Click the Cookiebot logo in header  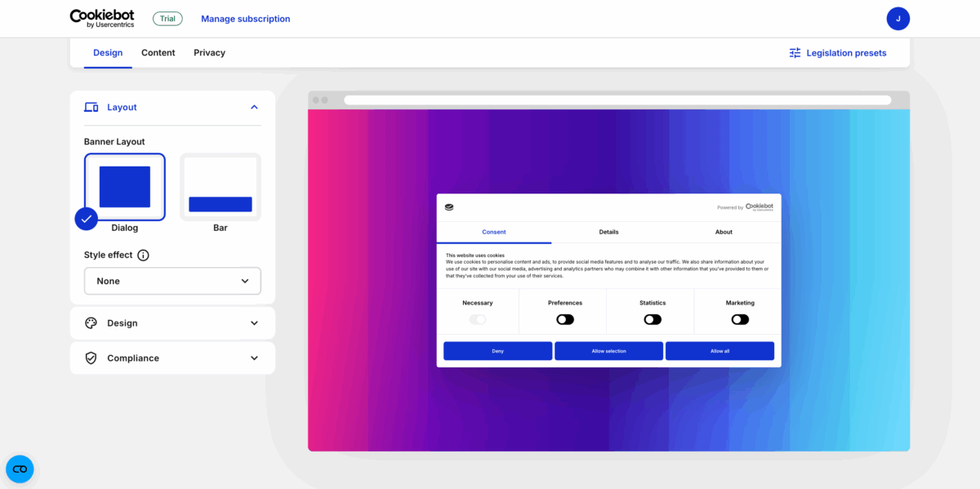click(x=102, y=19)
